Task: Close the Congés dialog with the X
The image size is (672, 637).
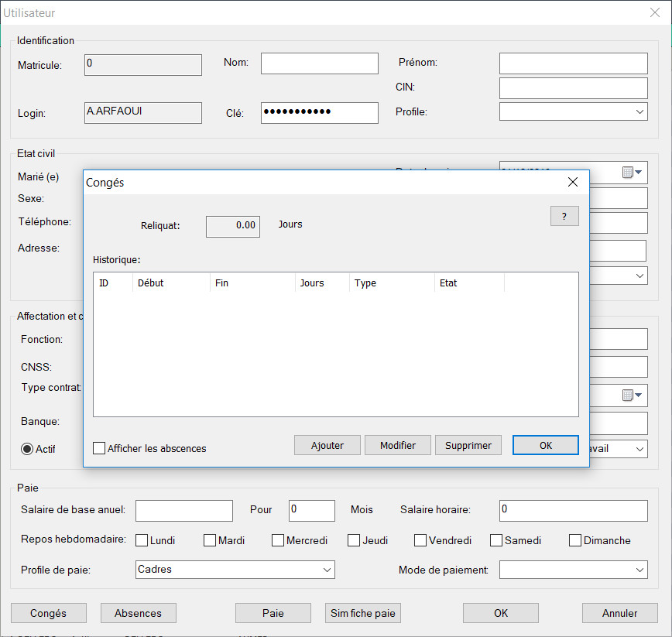Action: coord(573,183)
